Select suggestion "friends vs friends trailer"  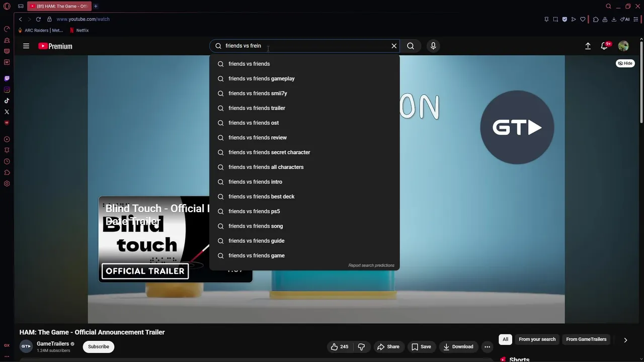(x=304, y=108)
